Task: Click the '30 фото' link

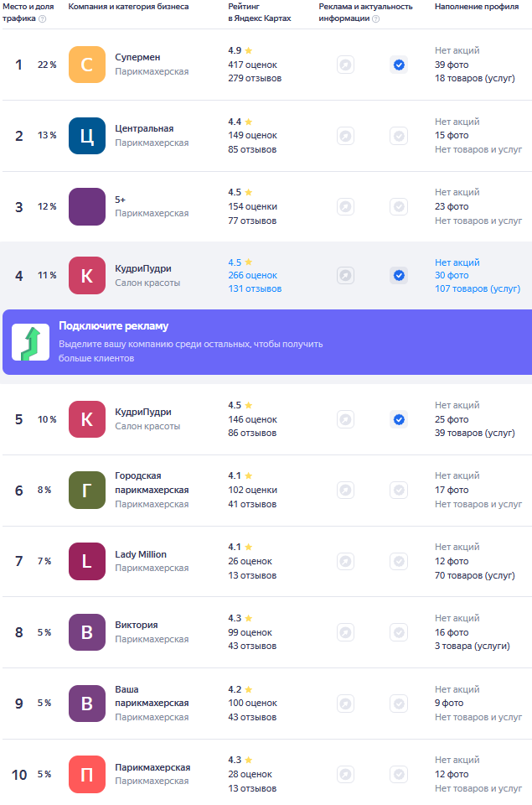Action: (452, 275)
